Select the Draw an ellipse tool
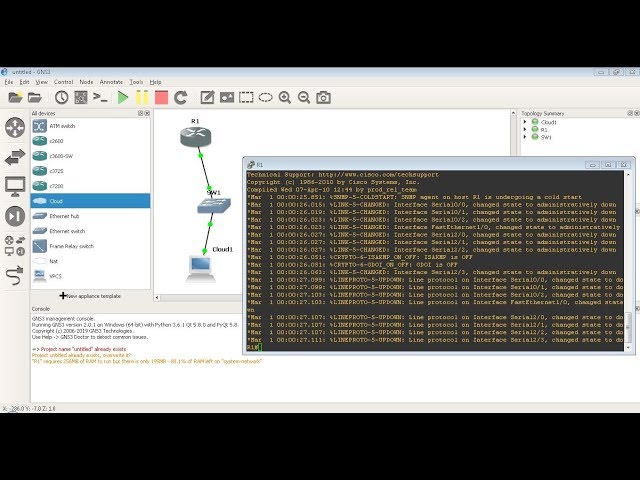The height and width of the screenshot is (480, 640). coord(265,98)
